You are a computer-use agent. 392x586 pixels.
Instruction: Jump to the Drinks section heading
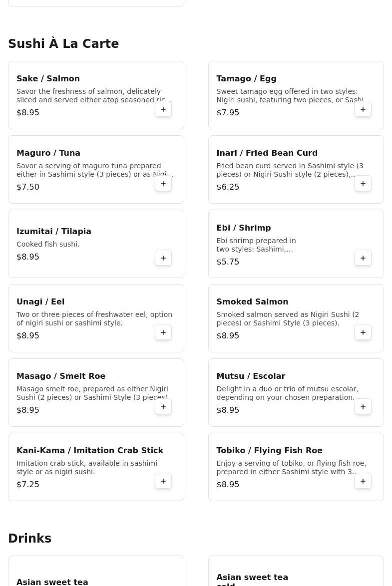29,539
